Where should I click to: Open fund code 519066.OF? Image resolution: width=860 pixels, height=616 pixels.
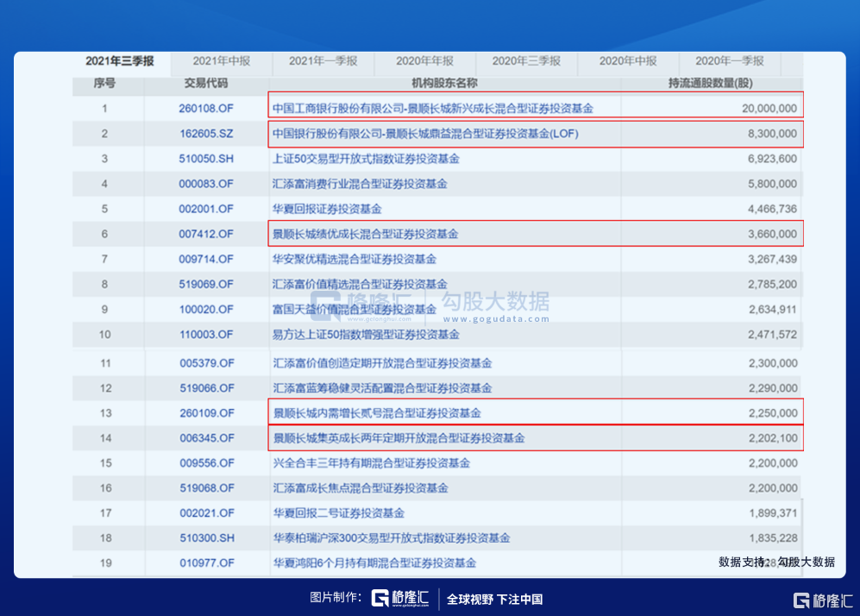click(x=207, y=388)
